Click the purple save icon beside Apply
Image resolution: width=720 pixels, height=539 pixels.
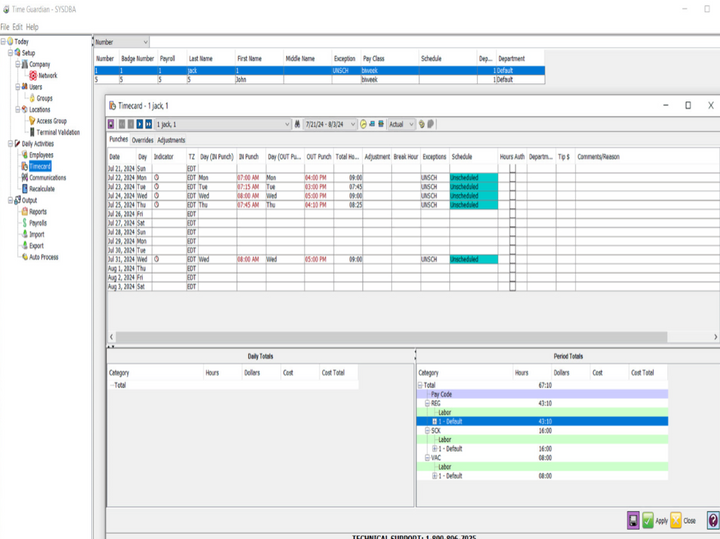click(x=633, y=520)
